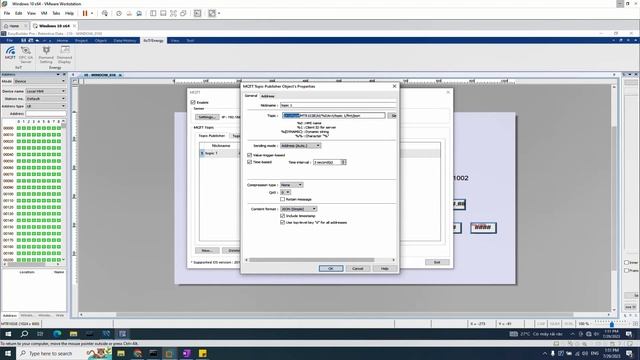
Task: Open the Compression type dropdown
Action: 291,185
